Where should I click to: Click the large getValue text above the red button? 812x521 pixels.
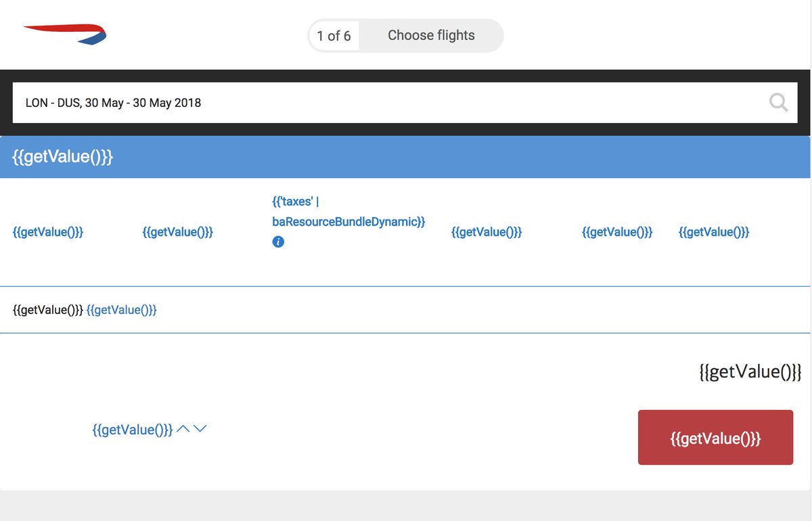pos(750,371)
